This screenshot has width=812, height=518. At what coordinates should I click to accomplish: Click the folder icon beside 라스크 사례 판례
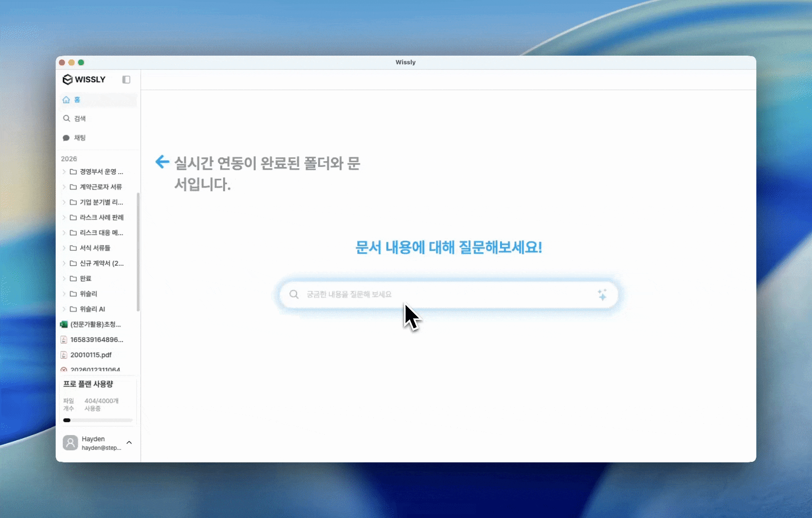tap(73, 218)
